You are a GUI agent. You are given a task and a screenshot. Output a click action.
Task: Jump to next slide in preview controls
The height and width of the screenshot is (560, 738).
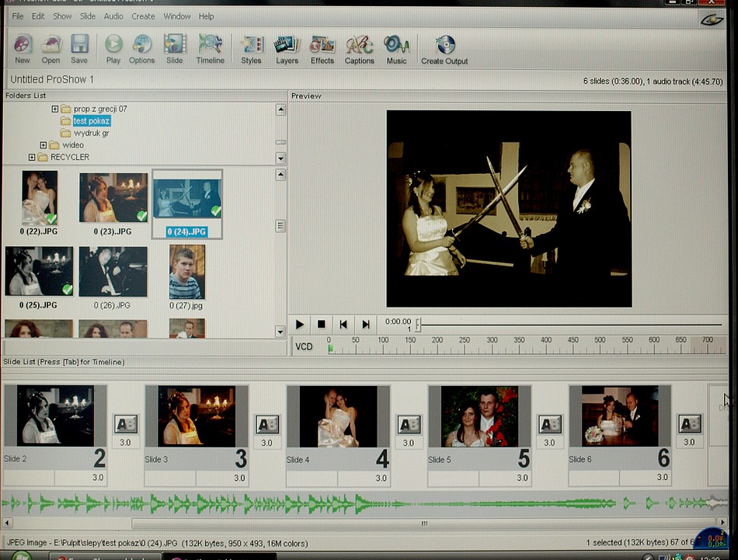(x=365, y=324)
